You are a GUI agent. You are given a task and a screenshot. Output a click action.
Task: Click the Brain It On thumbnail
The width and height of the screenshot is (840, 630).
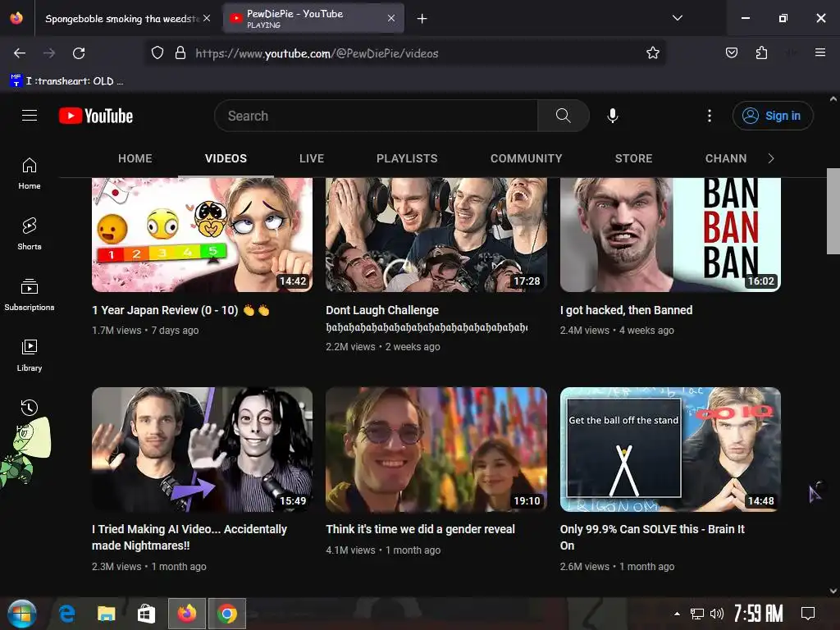[670, 450]
